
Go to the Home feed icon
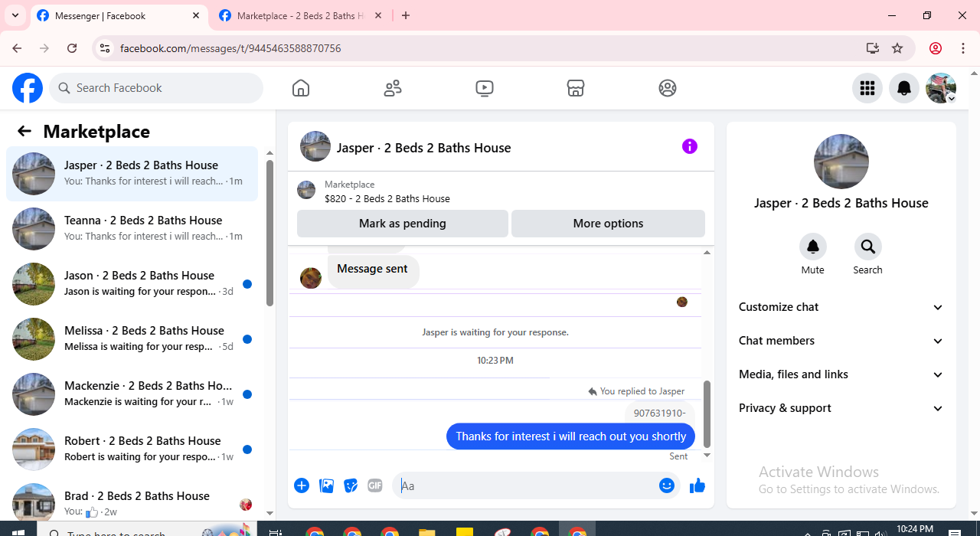click(301, 88)
